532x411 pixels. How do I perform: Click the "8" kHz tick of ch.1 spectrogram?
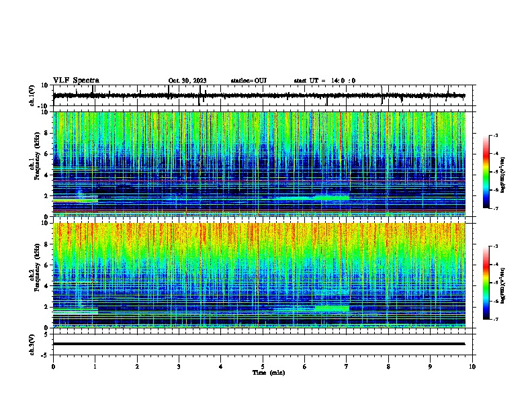pos(46,133)
